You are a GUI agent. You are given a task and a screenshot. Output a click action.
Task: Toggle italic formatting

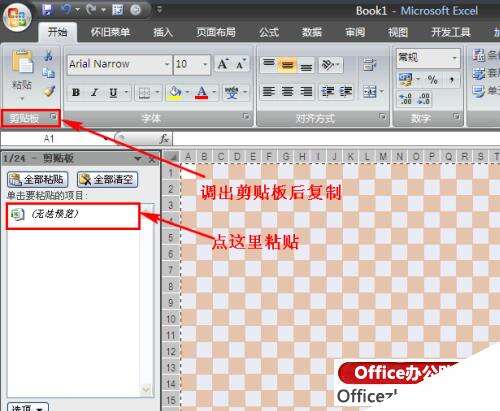[x=94, y=92]
